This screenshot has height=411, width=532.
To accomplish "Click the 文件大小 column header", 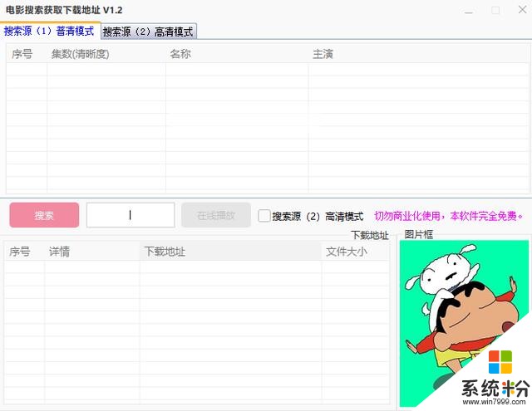I will tap(355, 252).
